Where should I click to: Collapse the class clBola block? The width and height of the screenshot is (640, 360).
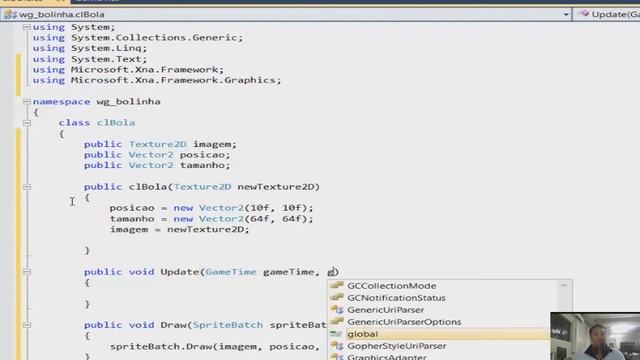click(27, 122)
